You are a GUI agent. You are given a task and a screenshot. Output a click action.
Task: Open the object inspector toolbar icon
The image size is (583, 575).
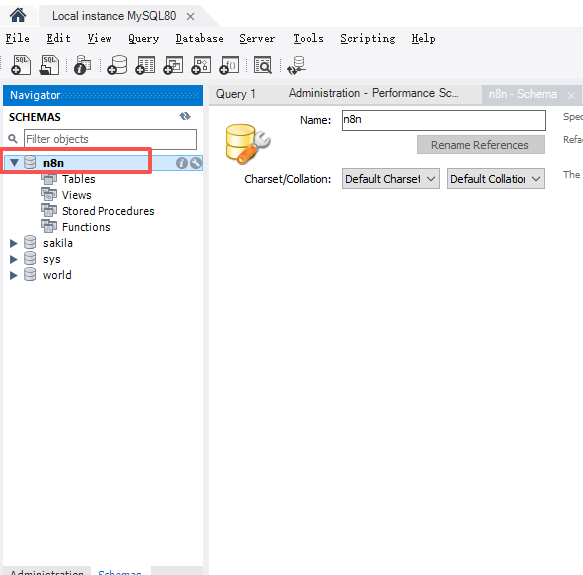pos(83,65)
